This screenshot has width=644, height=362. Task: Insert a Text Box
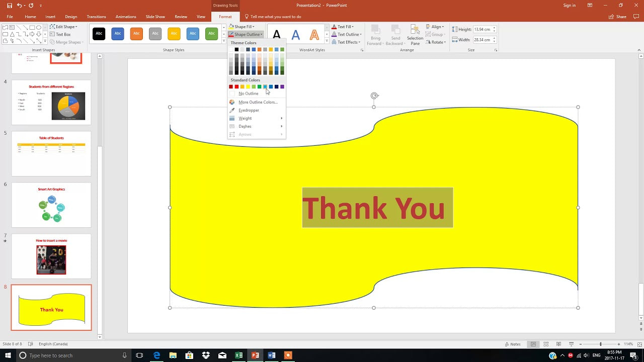pos(60,35)
